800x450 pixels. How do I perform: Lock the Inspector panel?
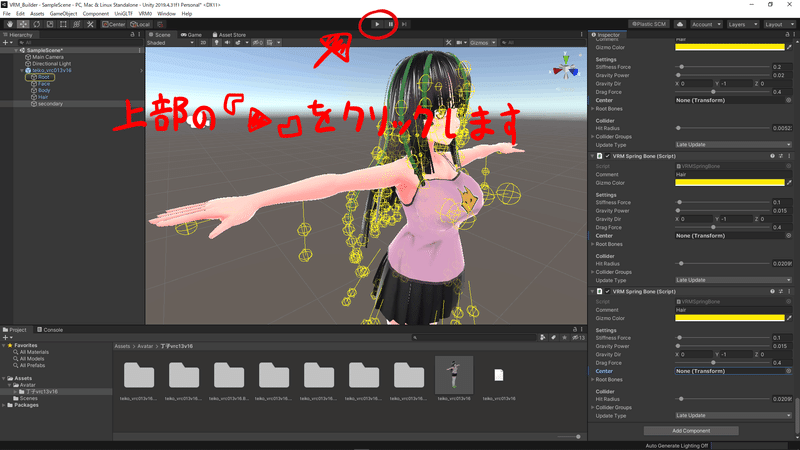point(787,35)
